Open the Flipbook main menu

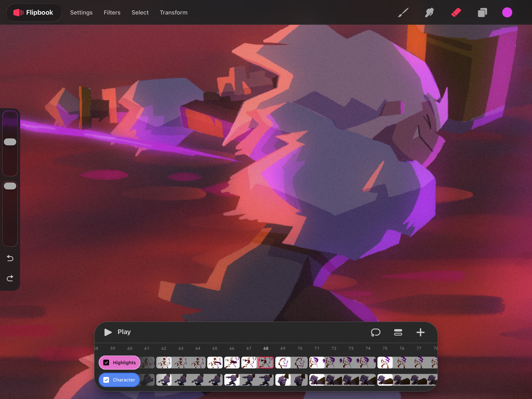point(34,13)
